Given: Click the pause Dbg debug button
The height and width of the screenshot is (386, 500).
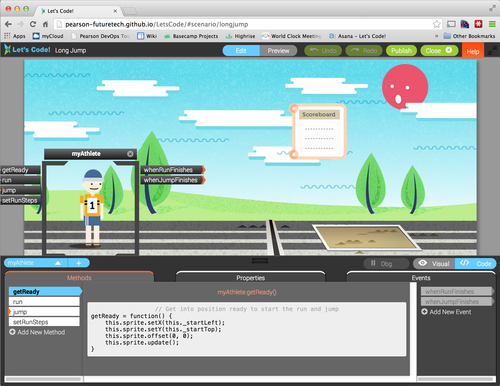Looking at the screenshot, I should [x=386, y=264].
